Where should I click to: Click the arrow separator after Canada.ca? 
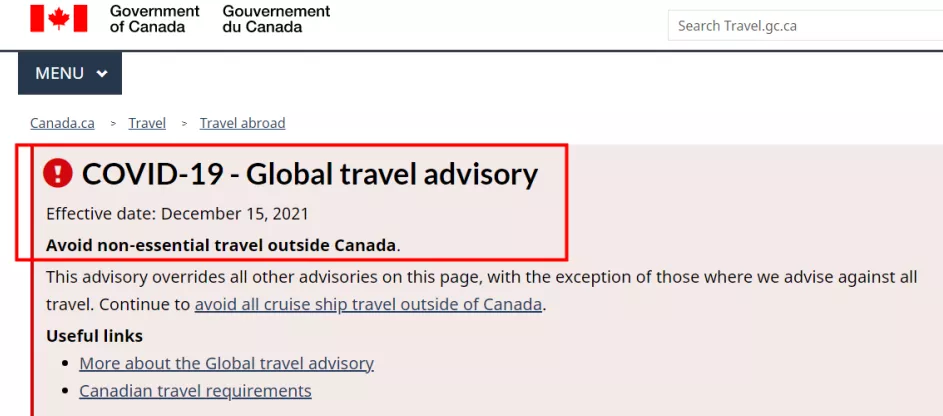(x=112, y=124)
